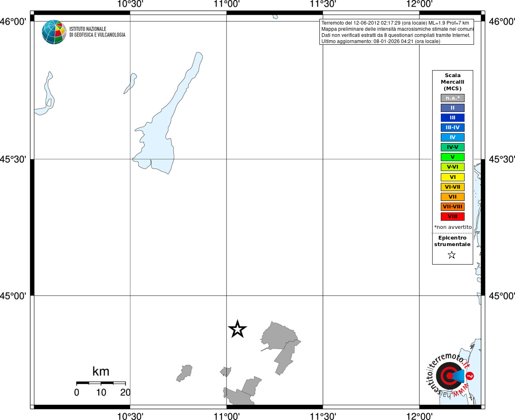Select the intensity II legend swatch
Viewport: 515px width, 420px height.
pos(453,108)
